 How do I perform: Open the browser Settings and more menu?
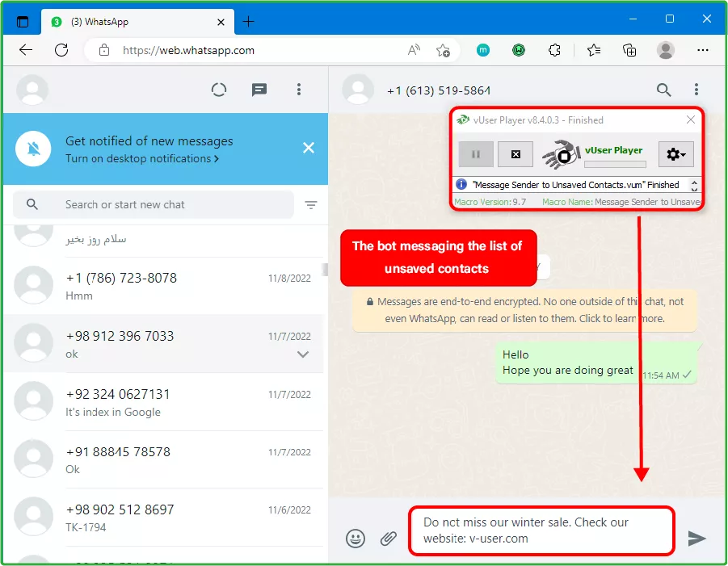703,50
